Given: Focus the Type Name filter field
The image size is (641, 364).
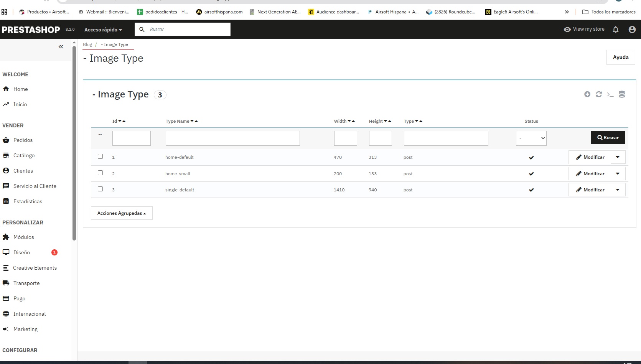Looking at the screenshot, I should (232, 138).
